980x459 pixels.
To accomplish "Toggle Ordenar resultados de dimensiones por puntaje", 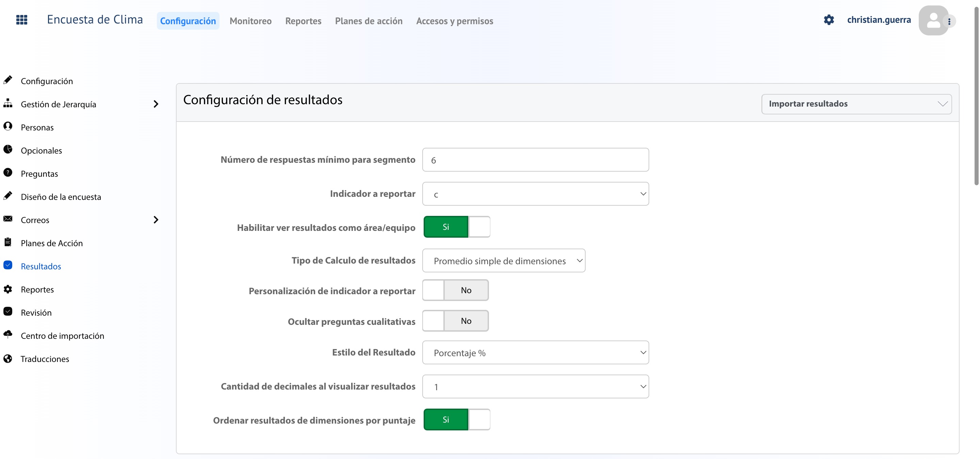I will pos(457,420).
